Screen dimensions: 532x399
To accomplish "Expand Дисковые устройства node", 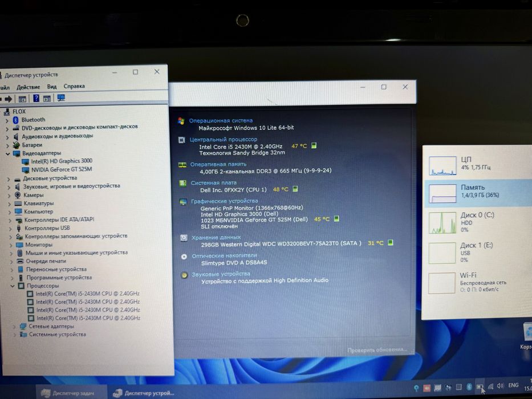I will click(x=9, y=180).
